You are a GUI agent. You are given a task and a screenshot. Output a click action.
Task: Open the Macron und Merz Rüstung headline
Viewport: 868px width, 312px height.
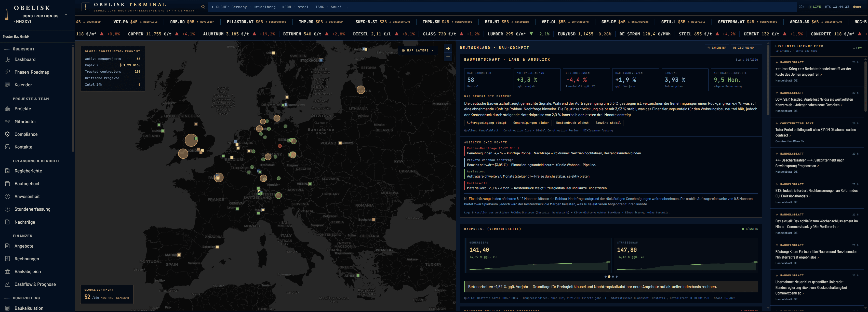[x=816, y=254]
